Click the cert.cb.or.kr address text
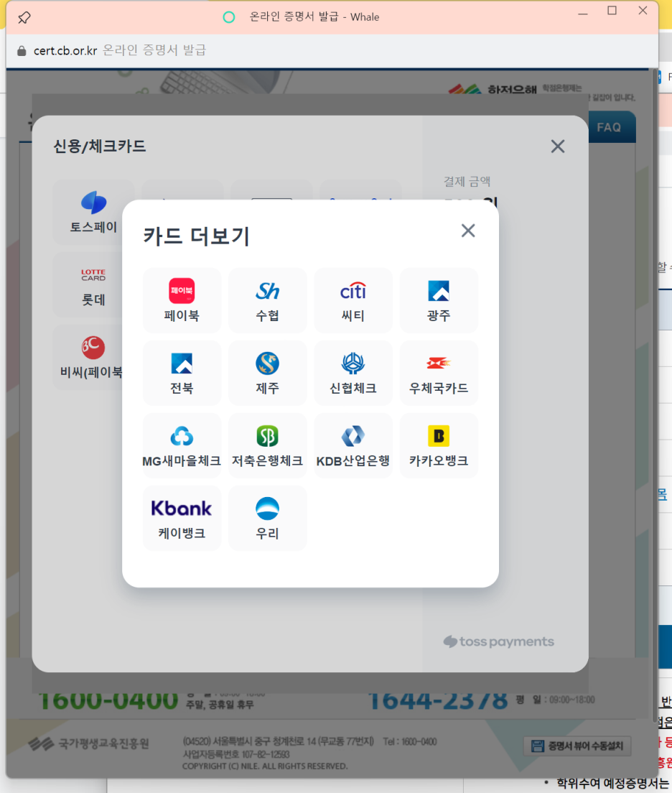Viewport: 672px width, 793px height. click(65, 50)
